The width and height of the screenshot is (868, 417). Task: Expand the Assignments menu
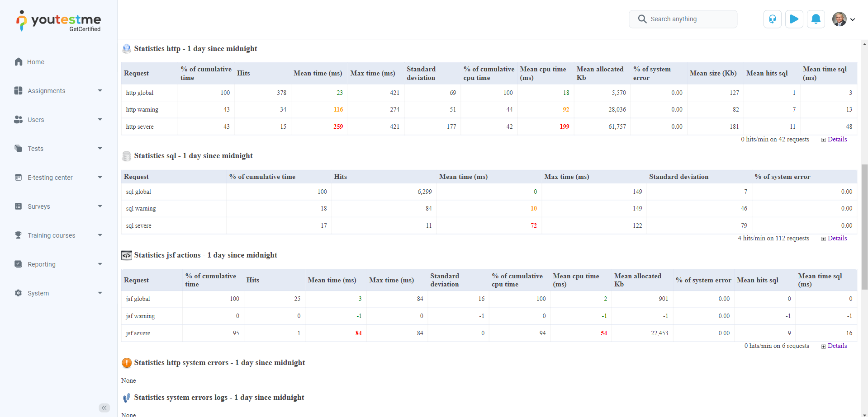(x=58, y=91)
